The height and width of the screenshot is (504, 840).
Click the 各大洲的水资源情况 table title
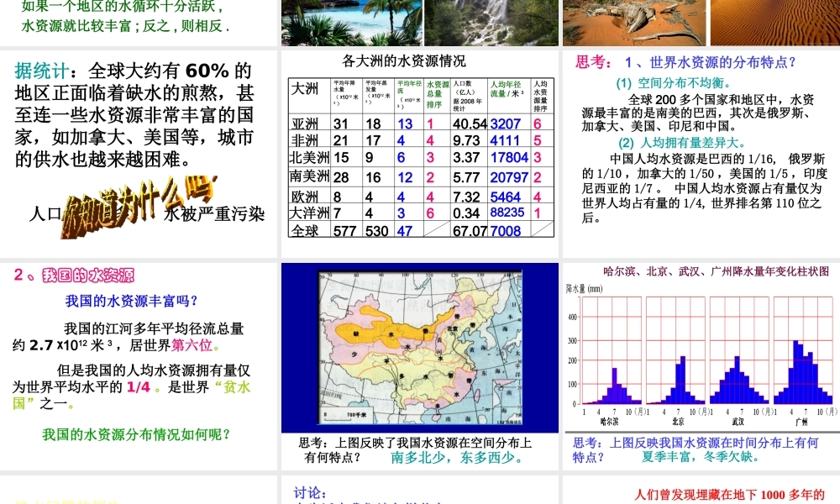click(x=403, y=61)
